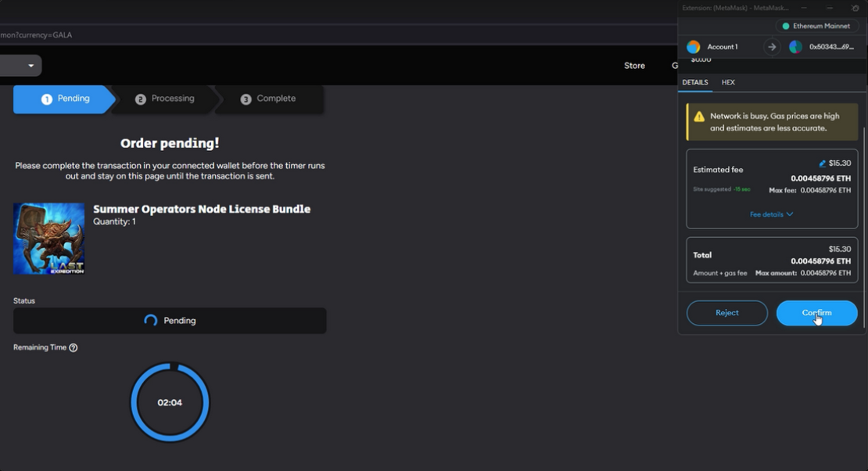The width and height of the screenshot is (868, 471).
Task: Open the dropdown caret in the site header
Action: (31, 66)
